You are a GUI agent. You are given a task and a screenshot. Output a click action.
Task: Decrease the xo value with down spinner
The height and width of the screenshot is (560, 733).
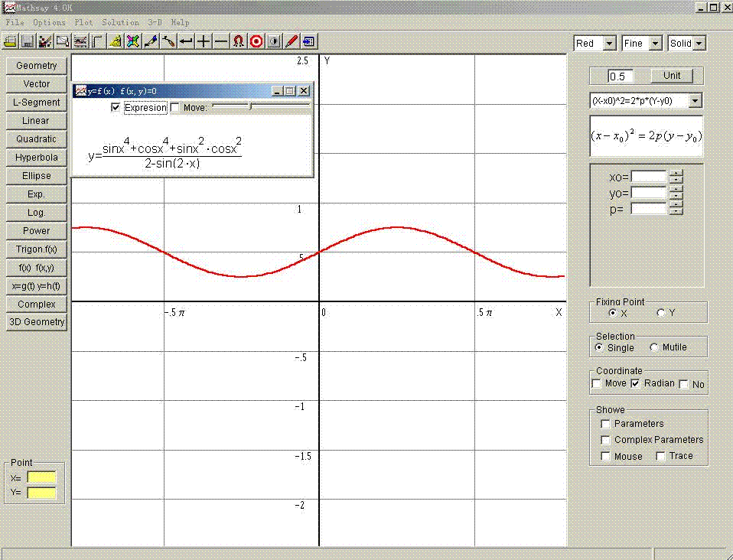[676, 180]
